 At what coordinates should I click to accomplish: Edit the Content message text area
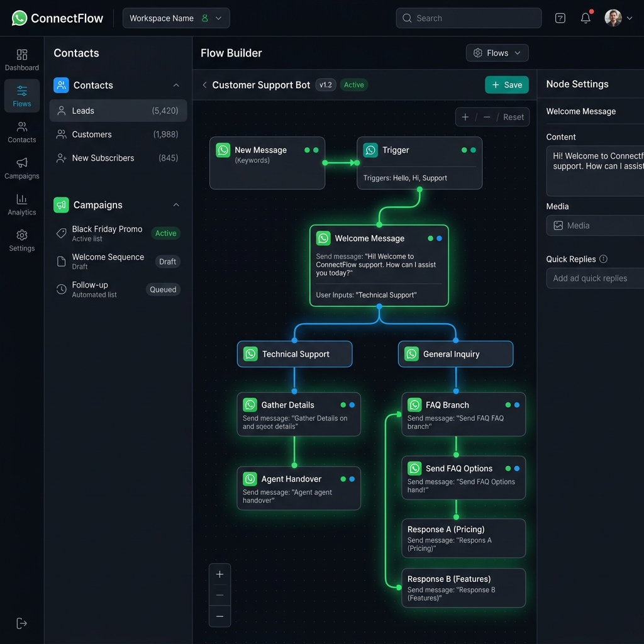595,171
